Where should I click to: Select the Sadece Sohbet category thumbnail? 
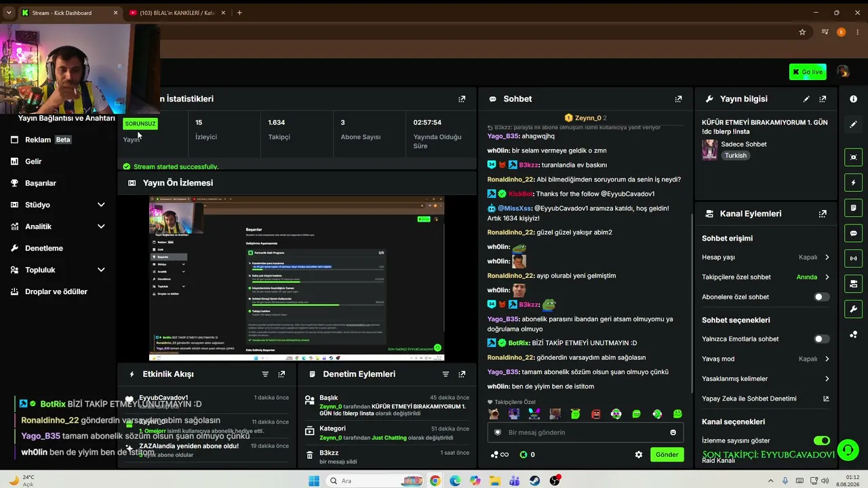[709, 150]
